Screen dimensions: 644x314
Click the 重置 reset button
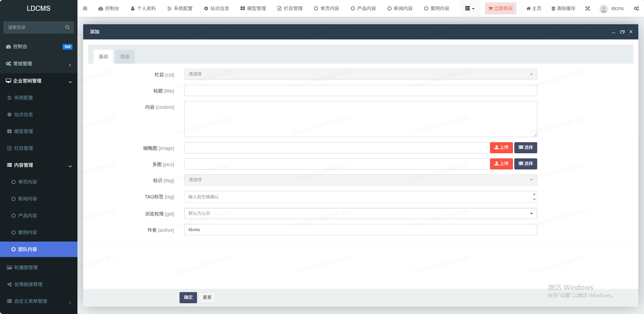point(207,297)
